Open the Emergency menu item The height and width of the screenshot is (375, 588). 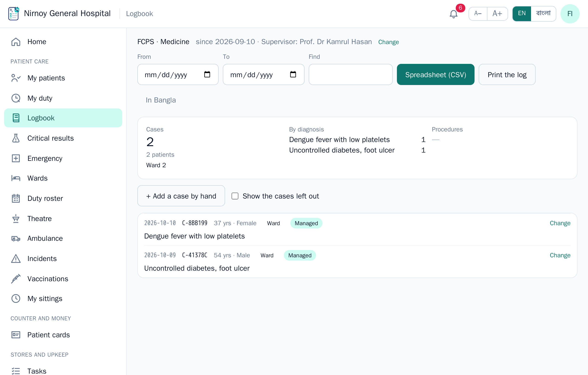63,158
